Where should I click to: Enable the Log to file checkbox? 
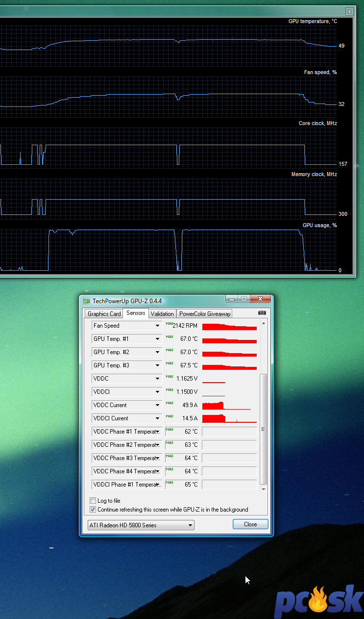(93, 501)
